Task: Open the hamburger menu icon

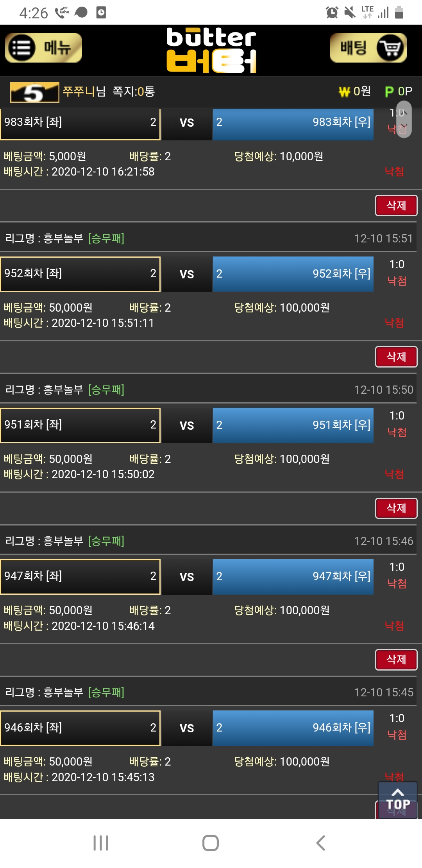Action: (22, 48)
